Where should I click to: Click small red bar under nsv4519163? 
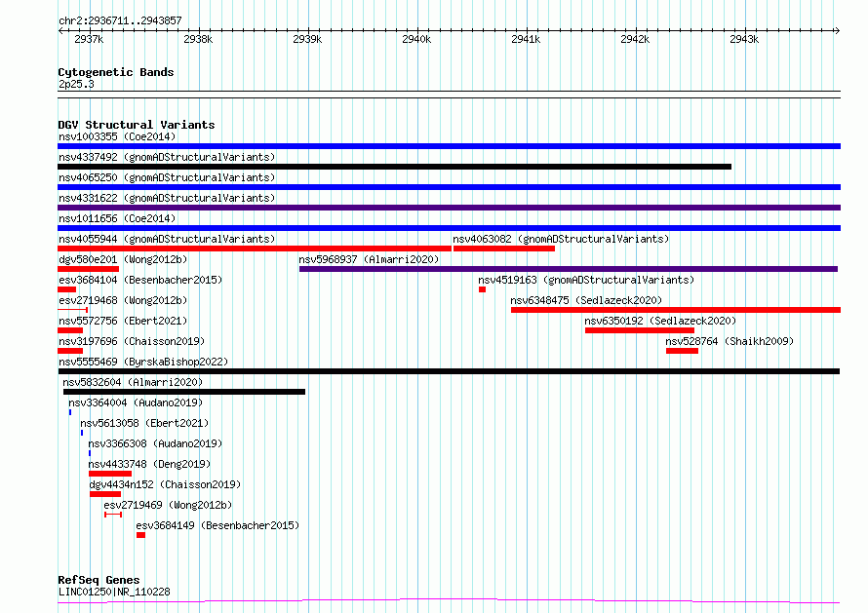pos(482,289)
